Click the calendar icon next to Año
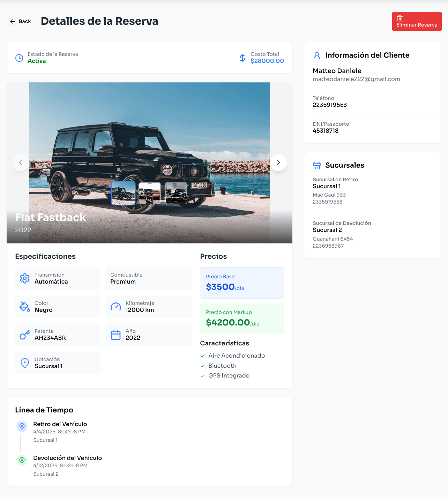Screen dimensions: 448x498 [x=116, y=335]
